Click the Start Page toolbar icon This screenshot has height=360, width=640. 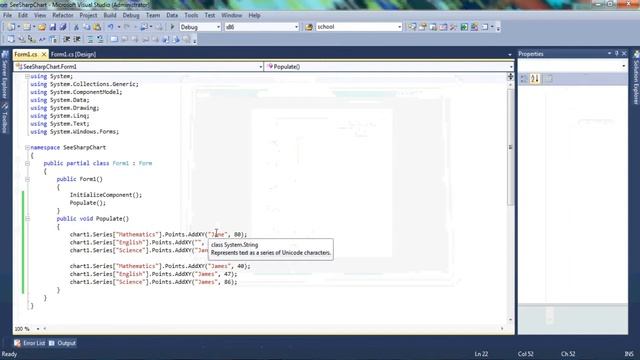point(464,27)
